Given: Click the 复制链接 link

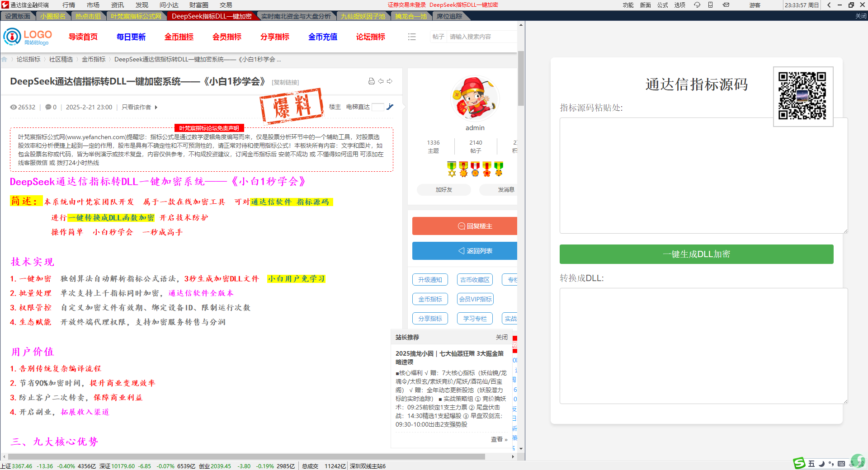Looking at the screenshot, I should (285, 82).
